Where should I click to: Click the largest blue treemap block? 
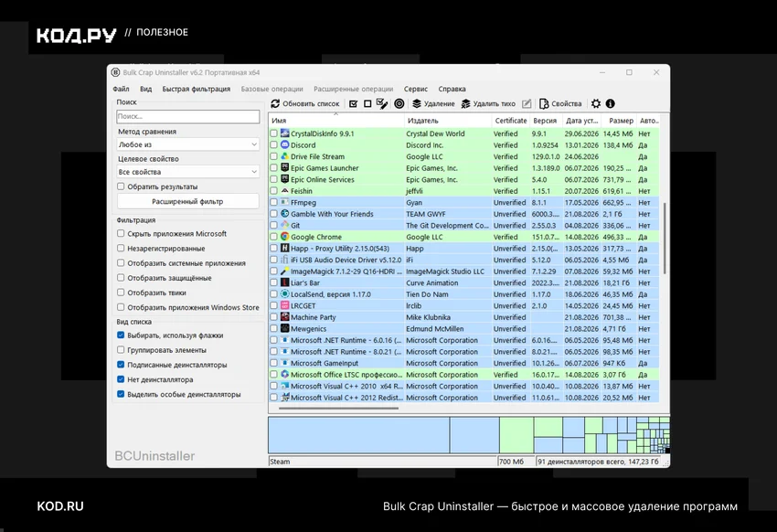pyautogui.click(x=358, y=435)
